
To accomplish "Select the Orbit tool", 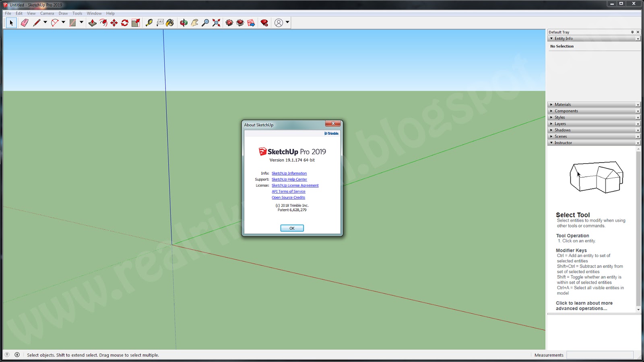I will (184, 23).
